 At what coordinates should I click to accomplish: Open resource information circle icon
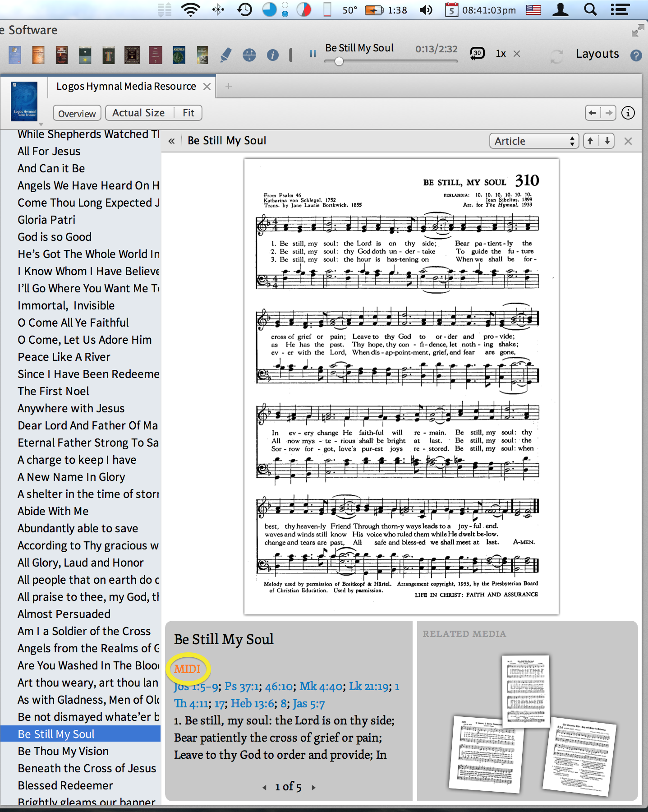628,113
